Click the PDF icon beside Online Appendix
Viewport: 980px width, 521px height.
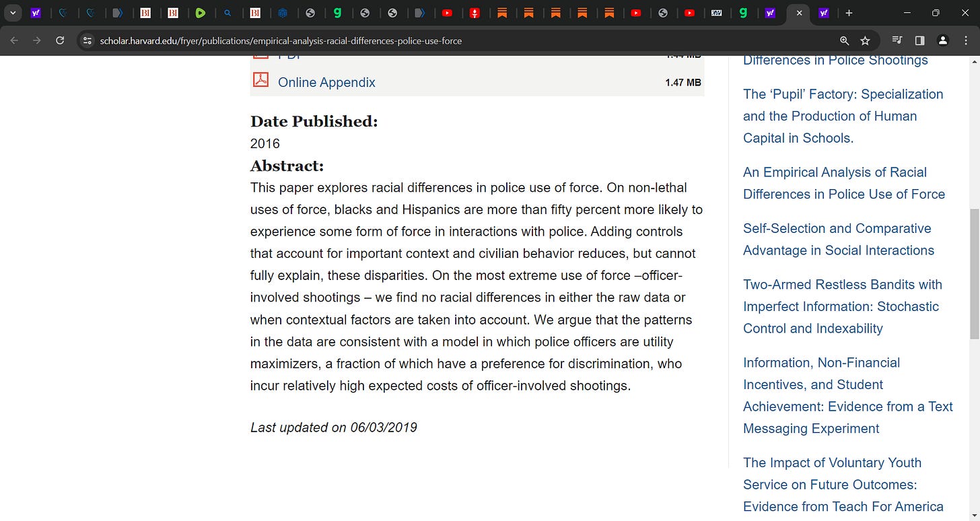(260, 80)
